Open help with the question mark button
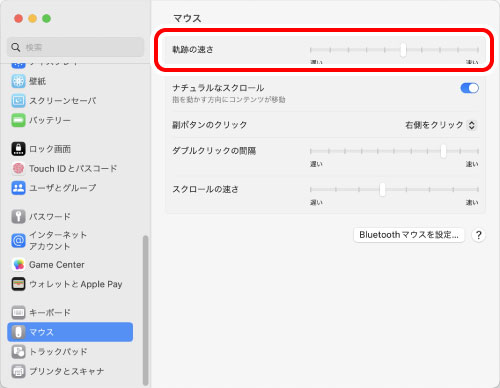The height and width of the screenshot is (388, 500). coord(478,235)
